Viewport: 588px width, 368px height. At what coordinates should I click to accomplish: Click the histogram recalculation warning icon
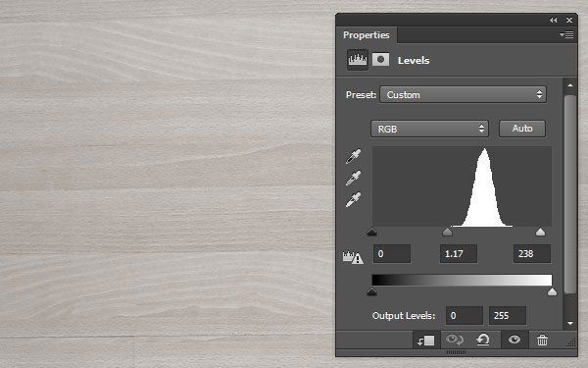pos(353,257)
